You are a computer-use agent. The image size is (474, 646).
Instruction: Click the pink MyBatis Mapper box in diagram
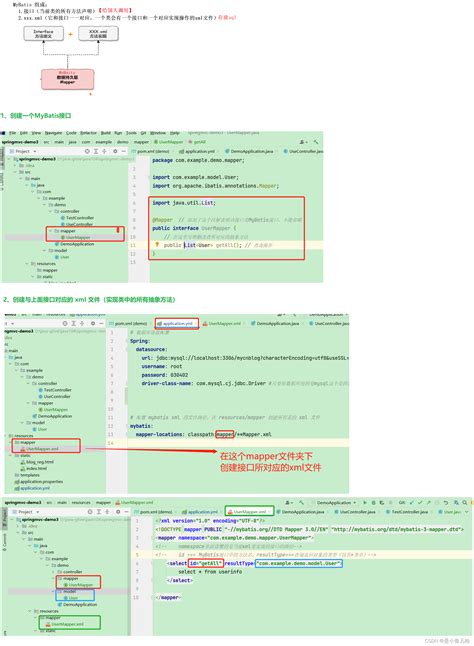coord(68,80)
